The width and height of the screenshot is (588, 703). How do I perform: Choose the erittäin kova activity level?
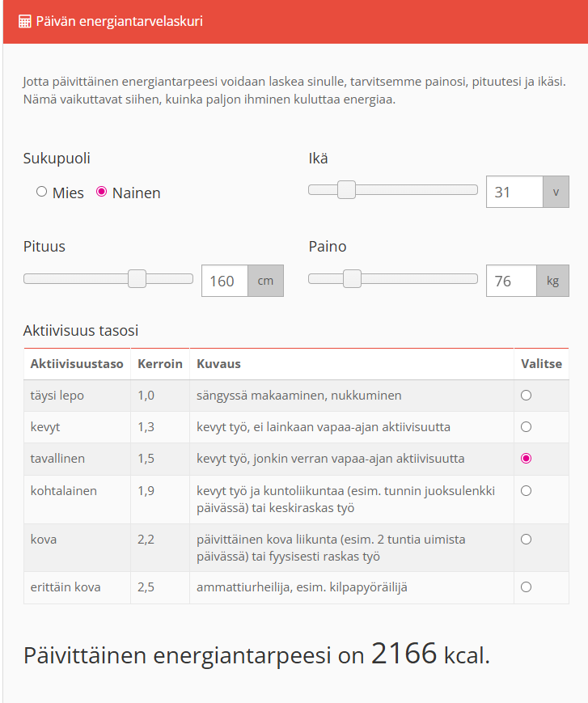pos(527,587)
